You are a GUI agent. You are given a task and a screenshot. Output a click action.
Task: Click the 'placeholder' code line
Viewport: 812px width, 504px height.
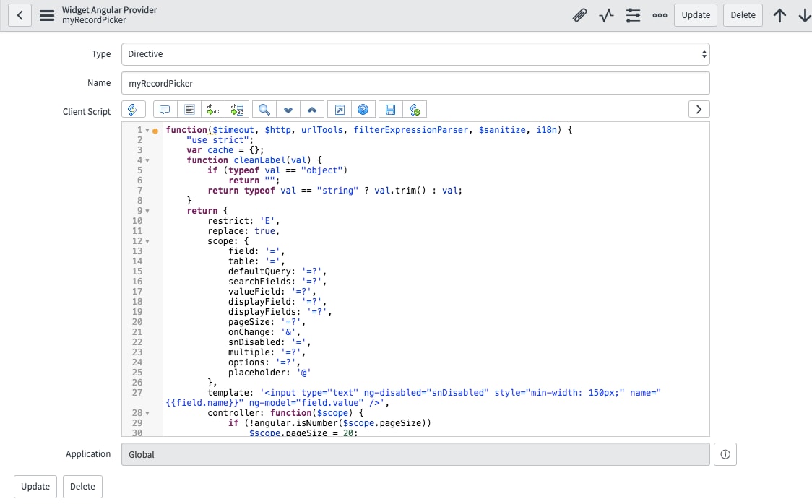[x=269, y=373]
